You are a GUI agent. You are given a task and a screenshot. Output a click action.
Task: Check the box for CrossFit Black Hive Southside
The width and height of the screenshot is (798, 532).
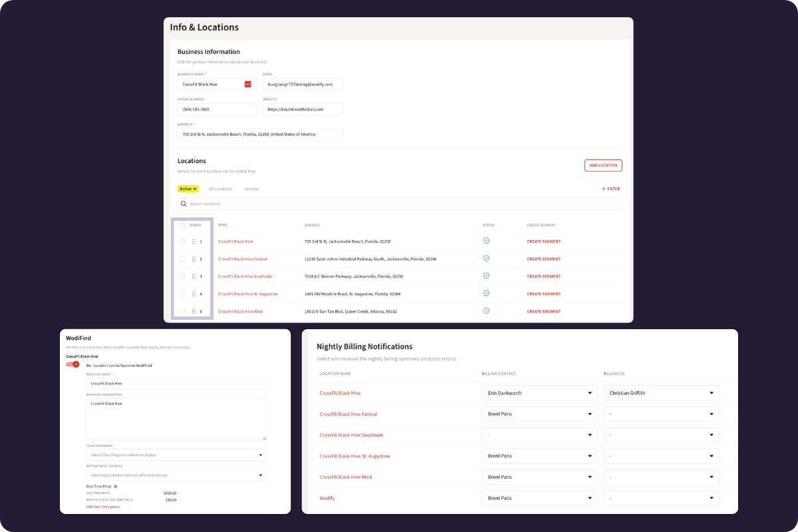click(x=182, y=276)
